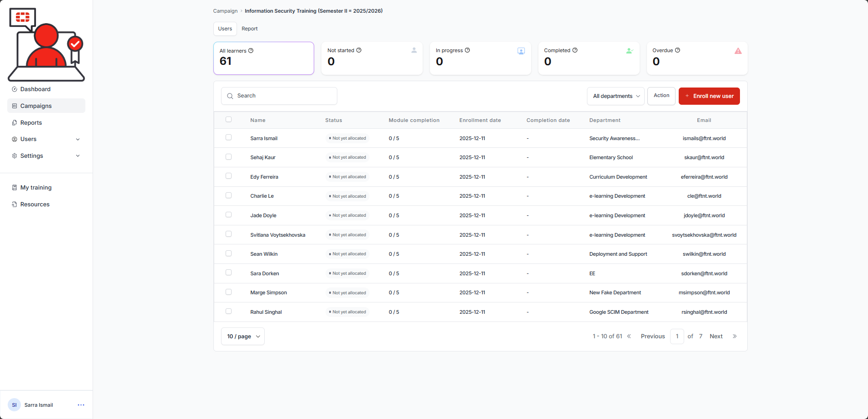Open Campaigns in the sidebar
The width and height of the screenshot is (868, 419).
(46, 106)
